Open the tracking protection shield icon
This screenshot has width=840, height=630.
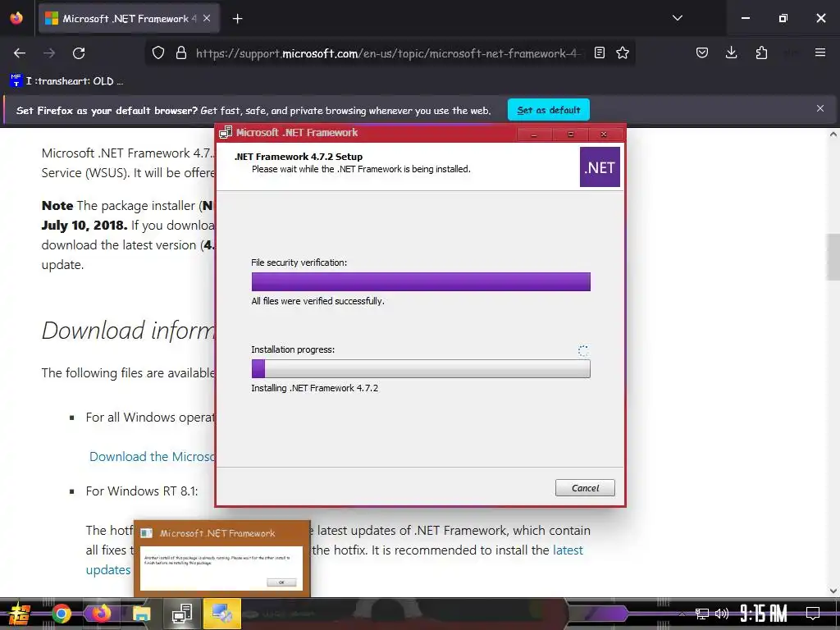click(x=158, y=53)
